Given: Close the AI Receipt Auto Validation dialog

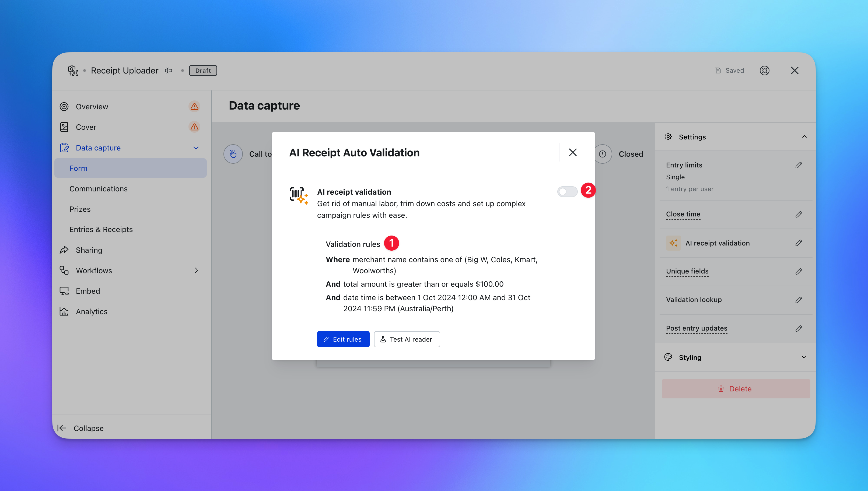Looking at the screenshot, I should click(573, 152).
